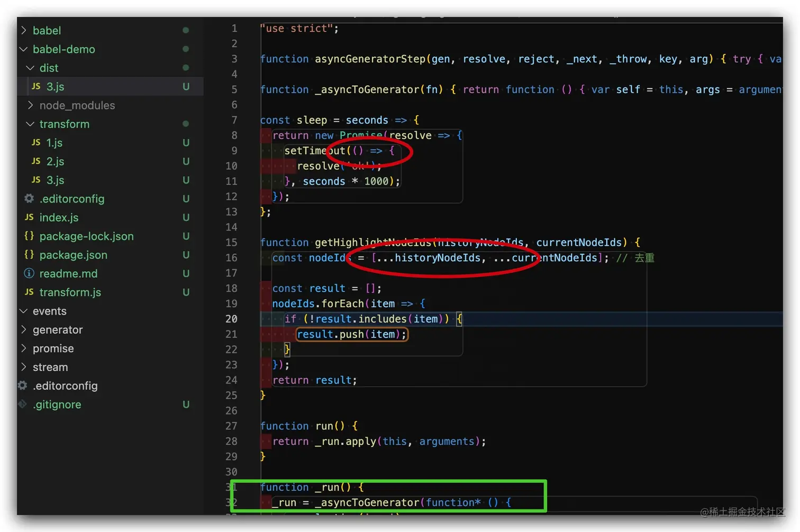Click the JS icon of index.js
Viewport: 800px width, 532px height.
pyautogui.click(x=29, y=217)
